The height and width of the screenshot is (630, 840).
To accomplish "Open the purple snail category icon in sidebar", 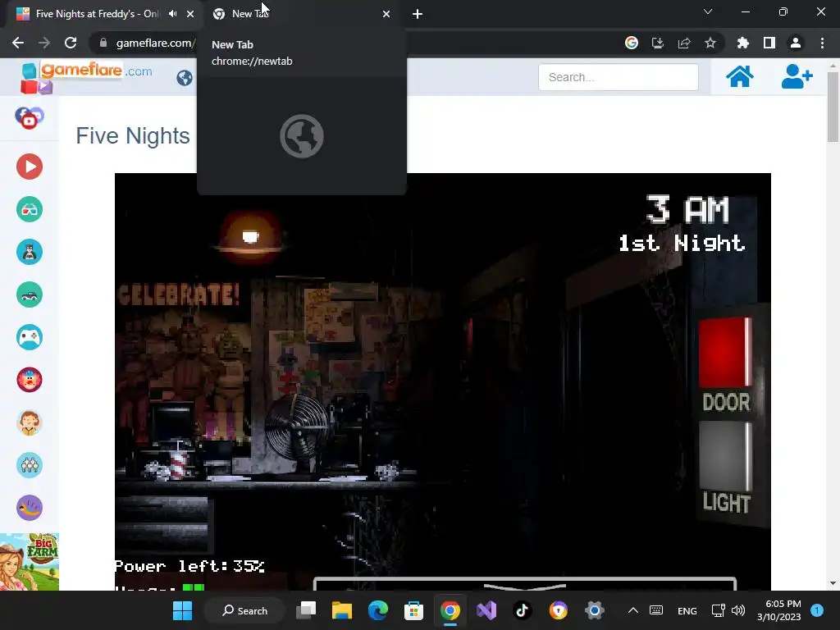I will coord(30,508).
